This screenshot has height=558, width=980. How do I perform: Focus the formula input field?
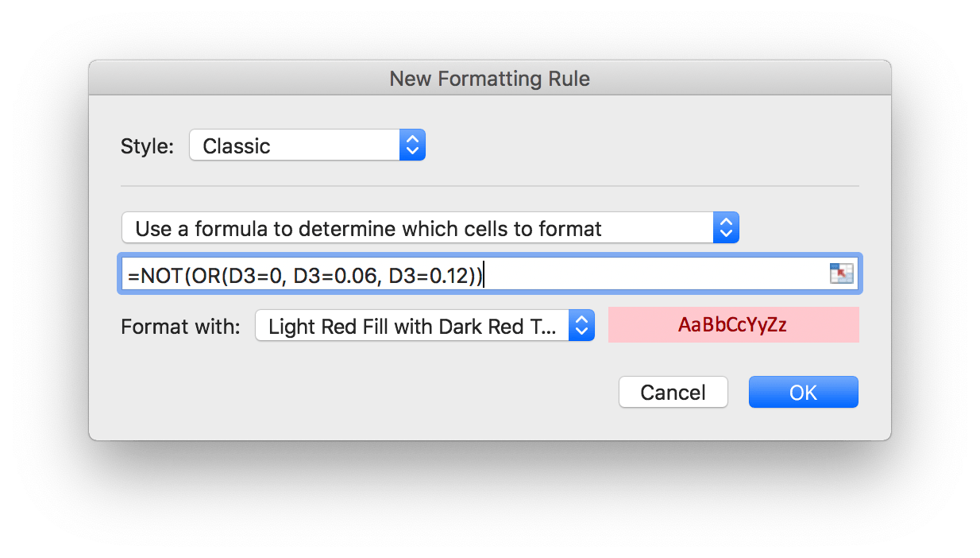pos(651,275)
